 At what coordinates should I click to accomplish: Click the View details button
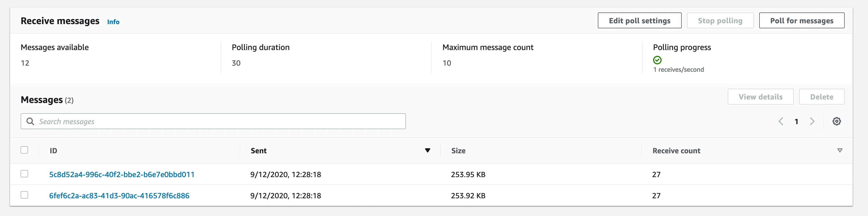[760, 97]
